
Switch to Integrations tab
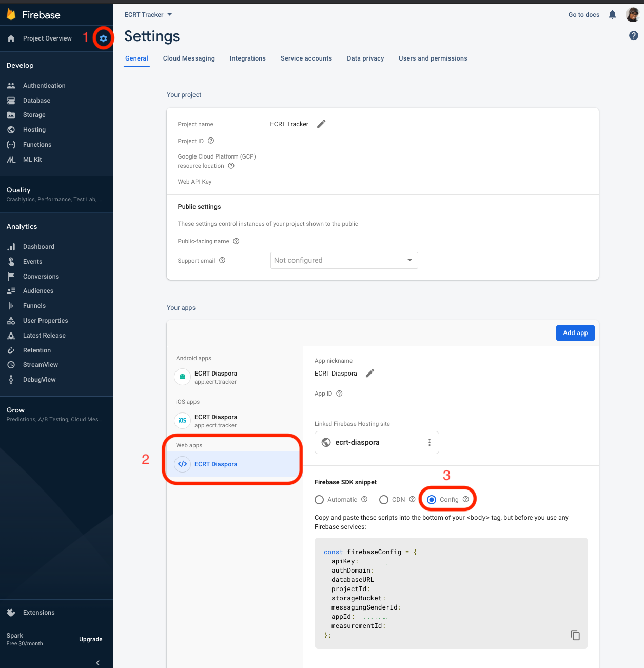coord(248,58)
